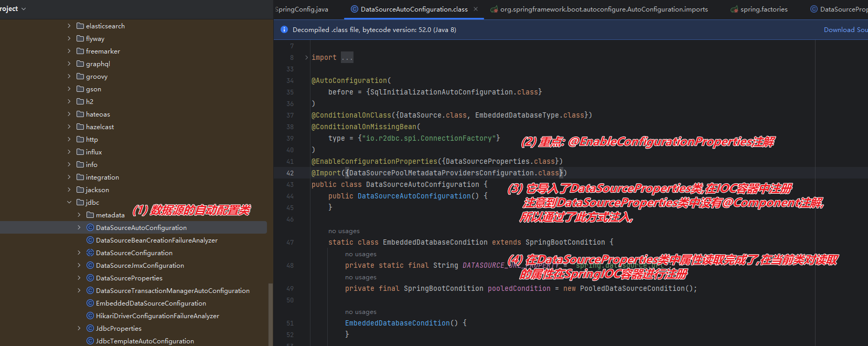Open the AutoConfiguration.imports tab

pos(599,9)
